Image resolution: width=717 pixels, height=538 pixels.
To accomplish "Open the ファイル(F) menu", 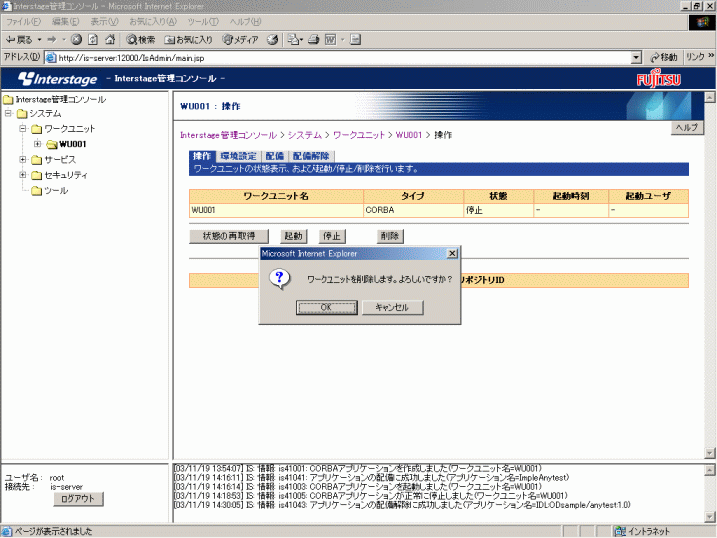I will point(24,21).
